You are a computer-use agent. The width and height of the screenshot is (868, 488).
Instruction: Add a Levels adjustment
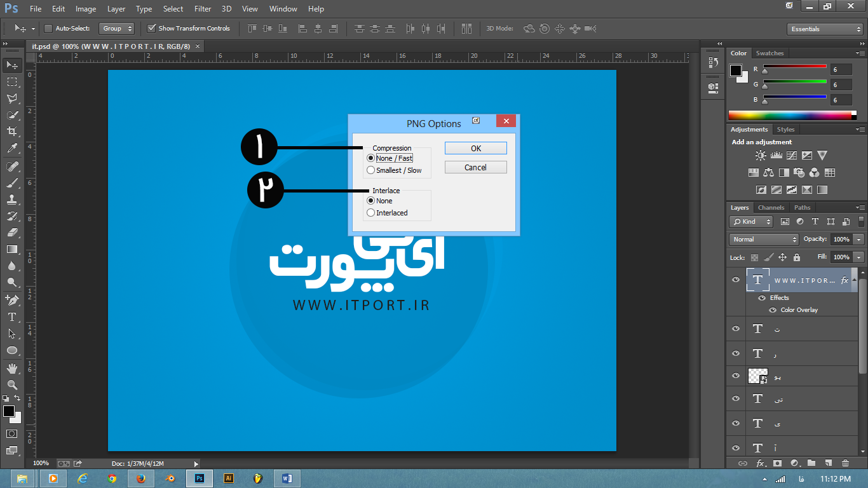pos(776,155)
